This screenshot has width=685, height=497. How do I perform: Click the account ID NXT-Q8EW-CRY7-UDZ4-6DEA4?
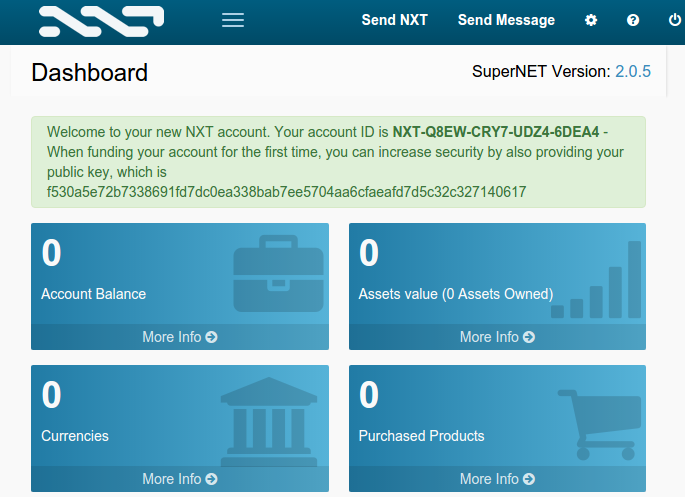(496, 132)
